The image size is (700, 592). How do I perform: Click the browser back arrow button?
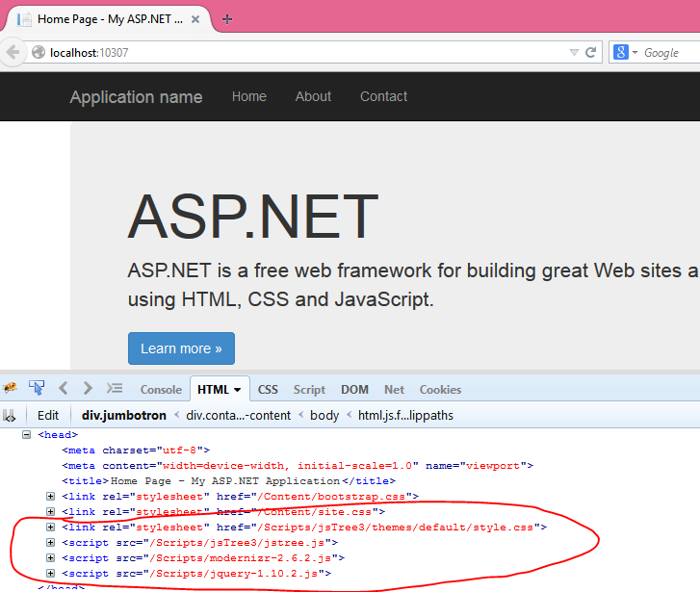click(13, 52)
